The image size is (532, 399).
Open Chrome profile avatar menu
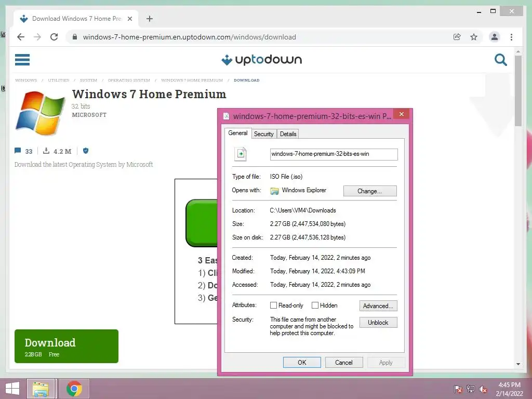tap(495, 37)
